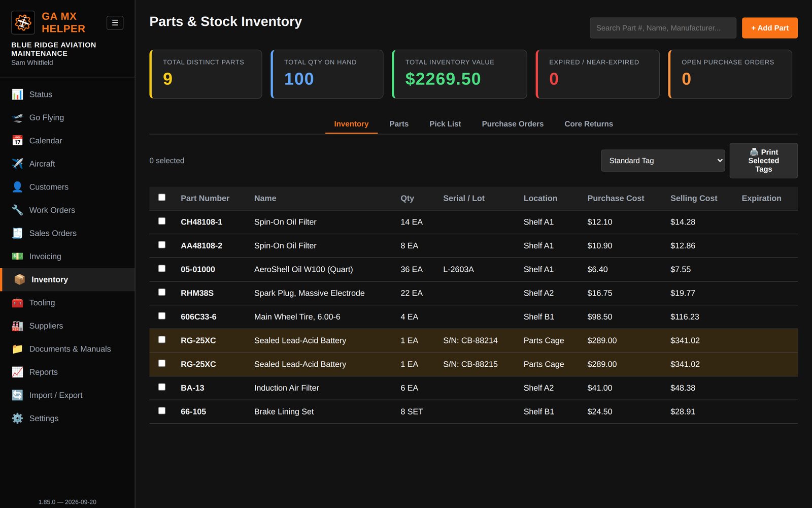This screenshot has height=508, width=812.
Task: Click the Open Purchase Orders card
Action: (x=730, y=74)
